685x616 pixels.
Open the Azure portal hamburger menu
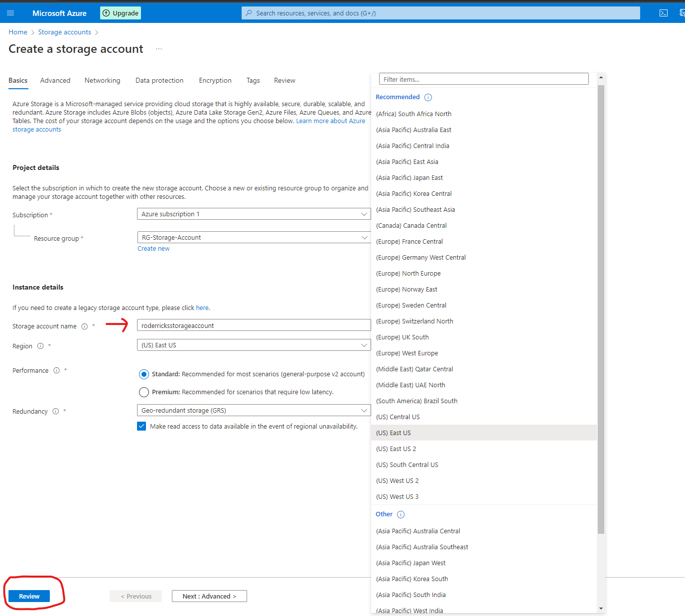click(x=10, y=13)
